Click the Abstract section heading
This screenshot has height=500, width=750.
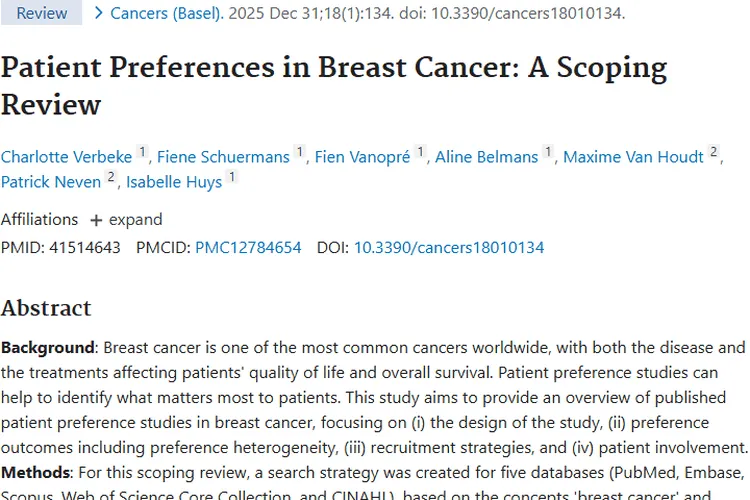coord(46,308)
